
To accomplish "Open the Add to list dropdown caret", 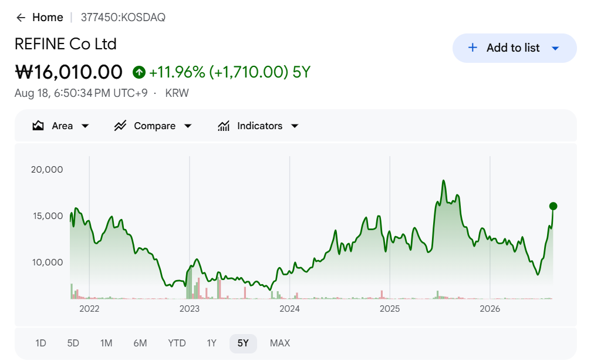I will (x=555, y=48).
